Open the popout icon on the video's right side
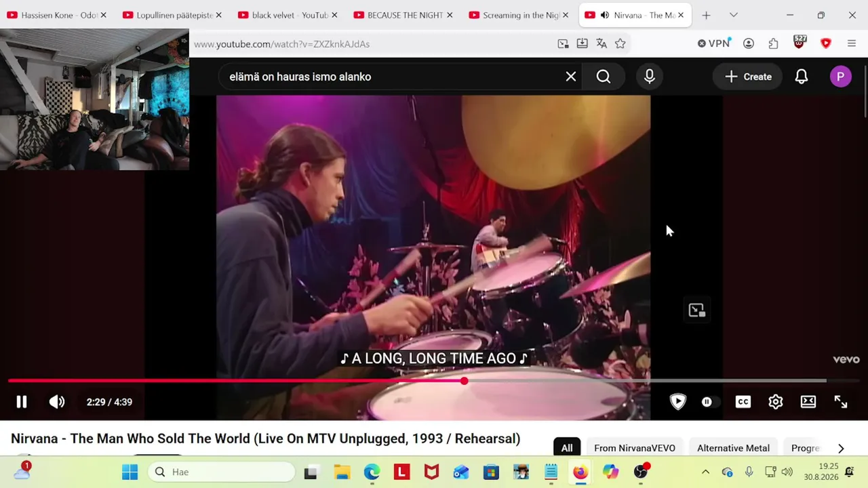Screen dimensions: 868x488 click(x=697, y=310)
